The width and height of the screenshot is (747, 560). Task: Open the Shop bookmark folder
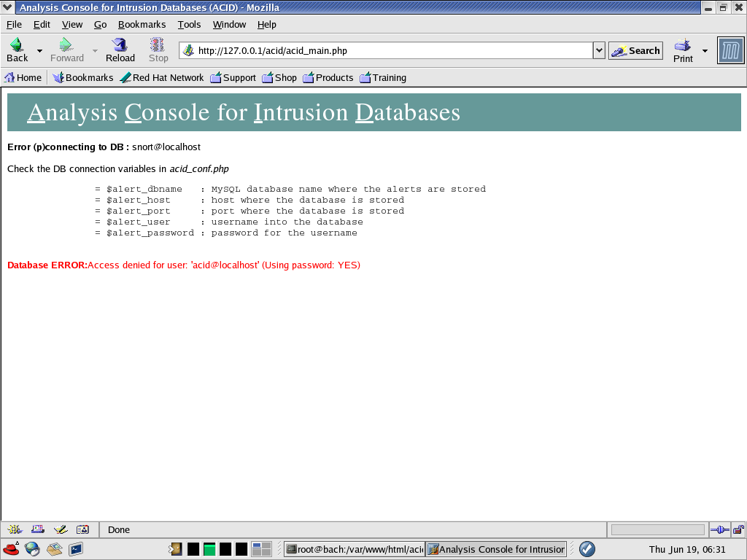pos(279,77)
